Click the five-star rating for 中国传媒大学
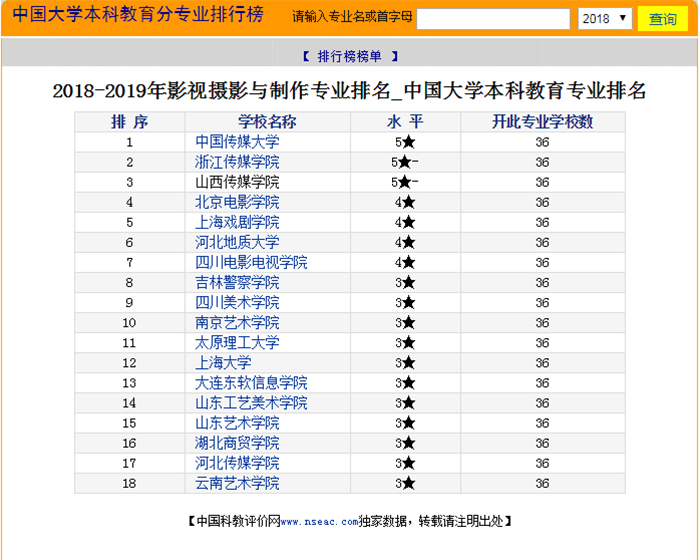Screen dimensions: 700x560 click(405, 142)
